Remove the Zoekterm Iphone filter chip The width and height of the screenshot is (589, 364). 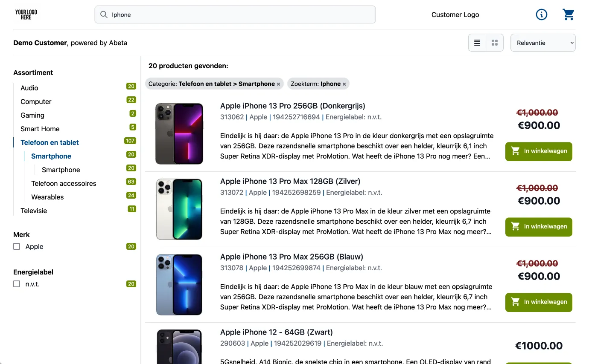tap(344, 84)
